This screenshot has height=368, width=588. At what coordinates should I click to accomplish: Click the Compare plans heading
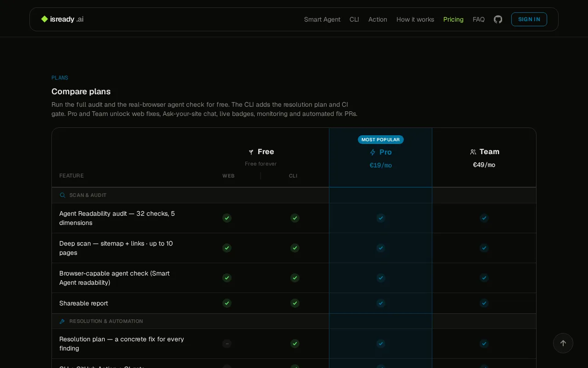coord(81,92)
